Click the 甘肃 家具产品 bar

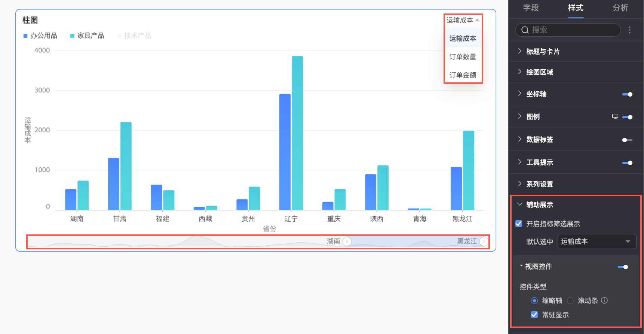pos(126,166)
